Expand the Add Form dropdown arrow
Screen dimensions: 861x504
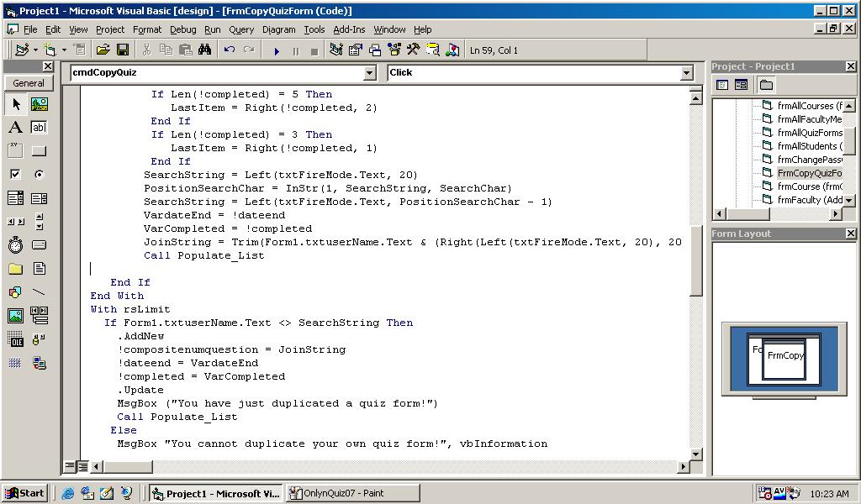pos(64,50)
